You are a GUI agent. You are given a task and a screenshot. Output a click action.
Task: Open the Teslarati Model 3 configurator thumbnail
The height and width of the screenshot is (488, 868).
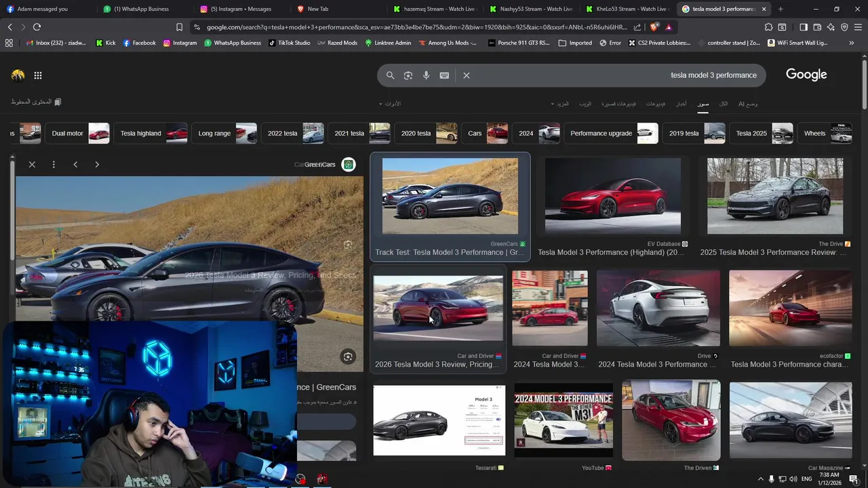click(x=439, y=420)
